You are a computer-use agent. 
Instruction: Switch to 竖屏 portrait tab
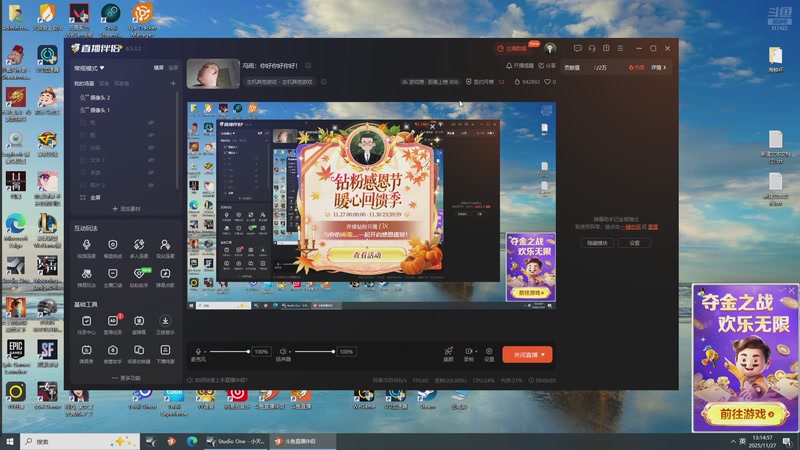173,68
